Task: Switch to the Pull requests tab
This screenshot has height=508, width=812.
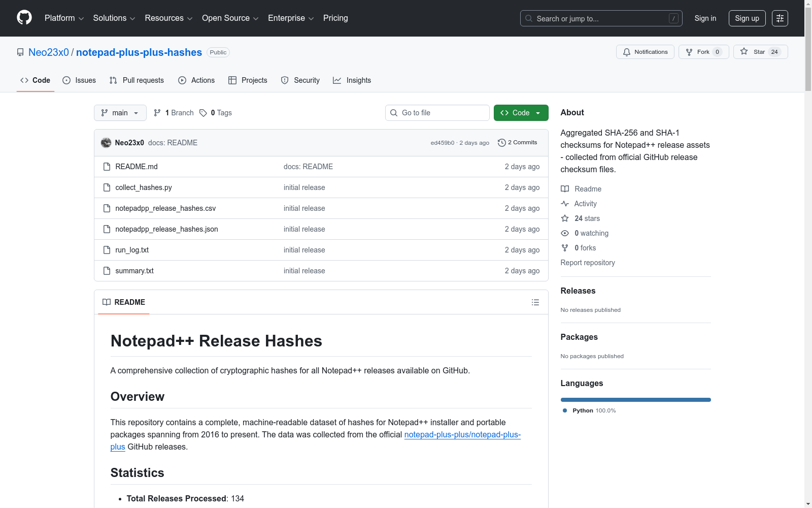Action: (x=137, y=80)
